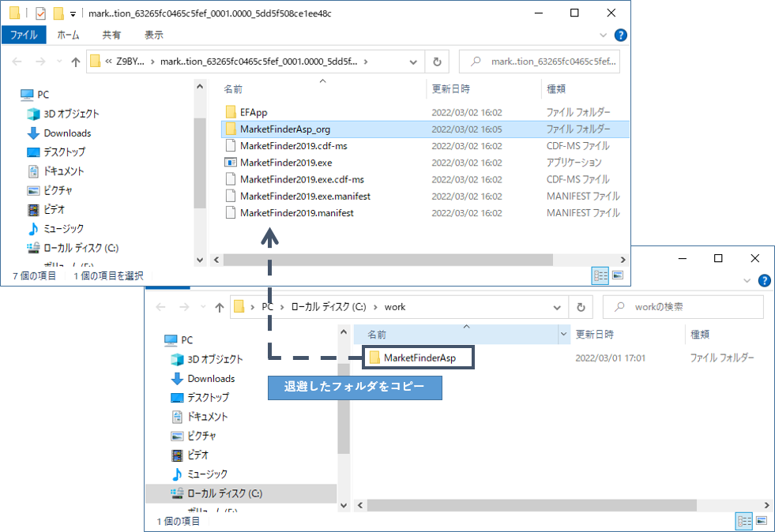Viewport: 775px width, 532px height.
Task: Switch work window to details view
Action: 744,521
